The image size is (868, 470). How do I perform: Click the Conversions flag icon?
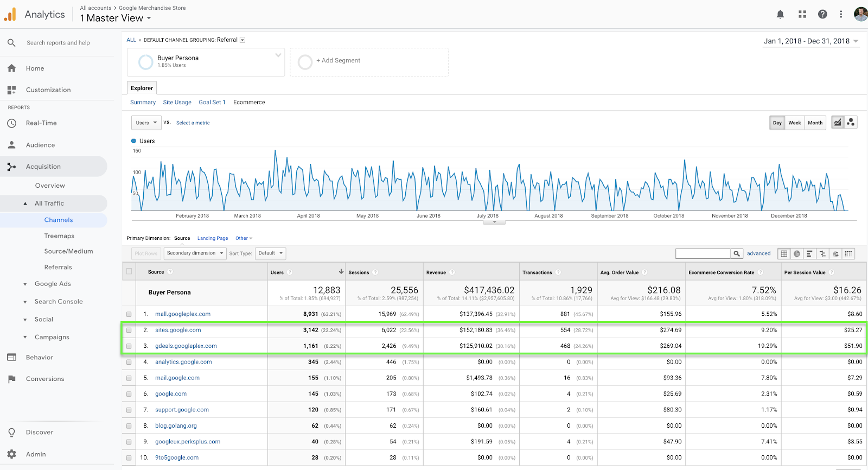click(11, 379)
